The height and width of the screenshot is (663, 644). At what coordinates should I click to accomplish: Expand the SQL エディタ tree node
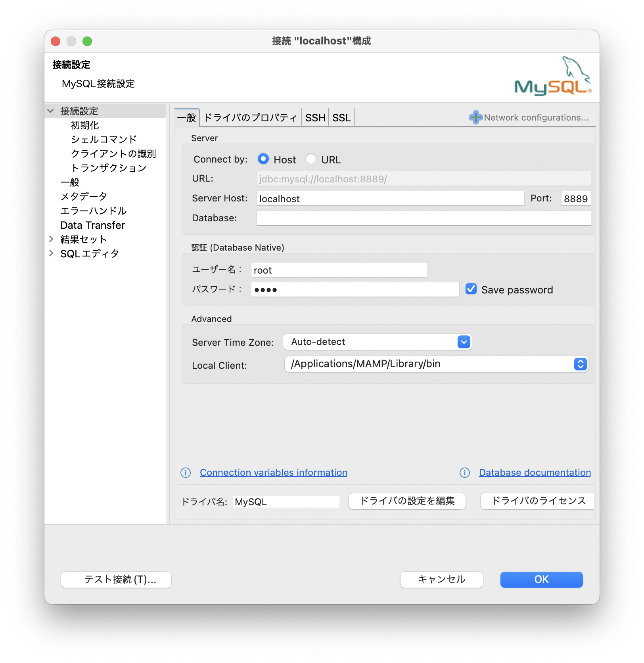coord(51,253)
